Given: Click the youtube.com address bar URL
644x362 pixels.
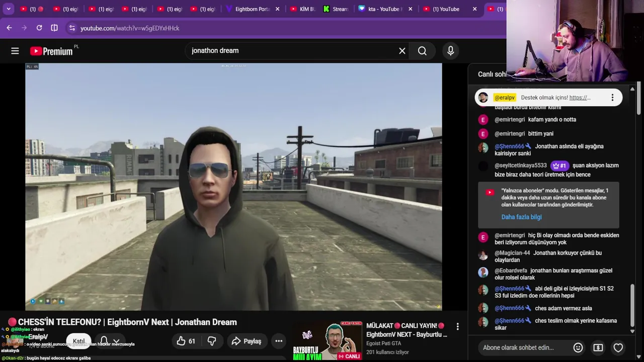Looking at the screenshot, I should [130, 28].
